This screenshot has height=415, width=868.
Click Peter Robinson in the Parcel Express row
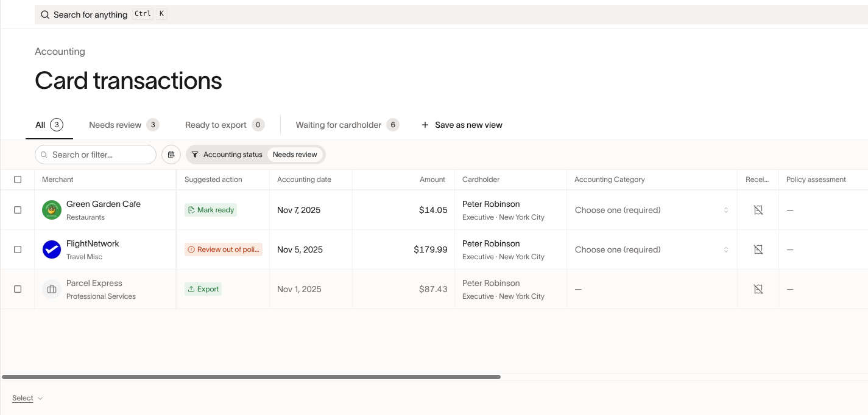[x=491, y=283]
